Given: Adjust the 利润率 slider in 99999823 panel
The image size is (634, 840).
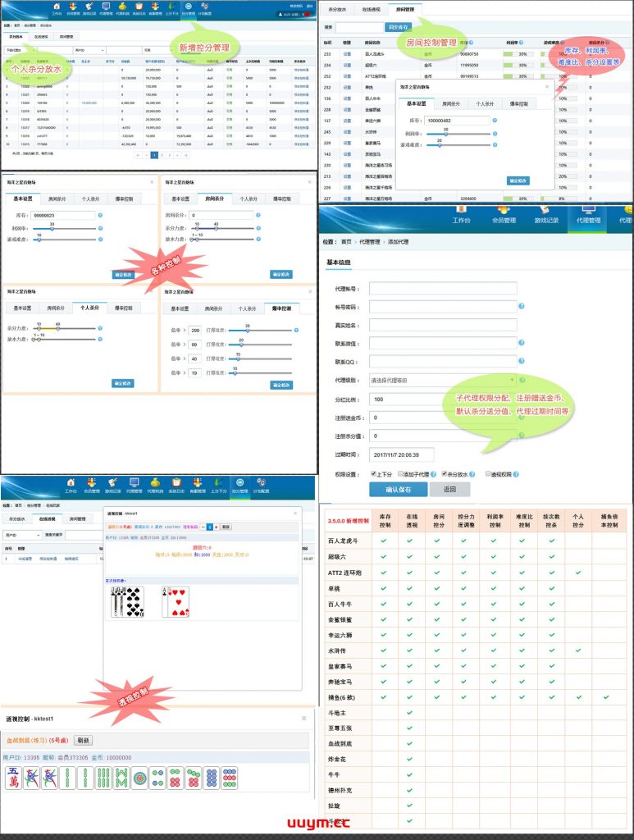Looking at the screenshot, I should click(x=52, y=229).
